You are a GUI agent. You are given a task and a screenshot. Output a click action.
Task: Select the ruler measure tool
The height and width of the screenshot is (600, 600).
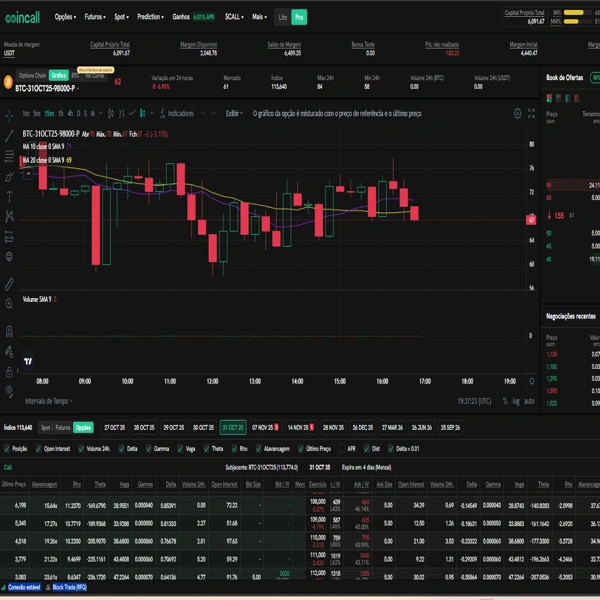click(x=9, y=284)
